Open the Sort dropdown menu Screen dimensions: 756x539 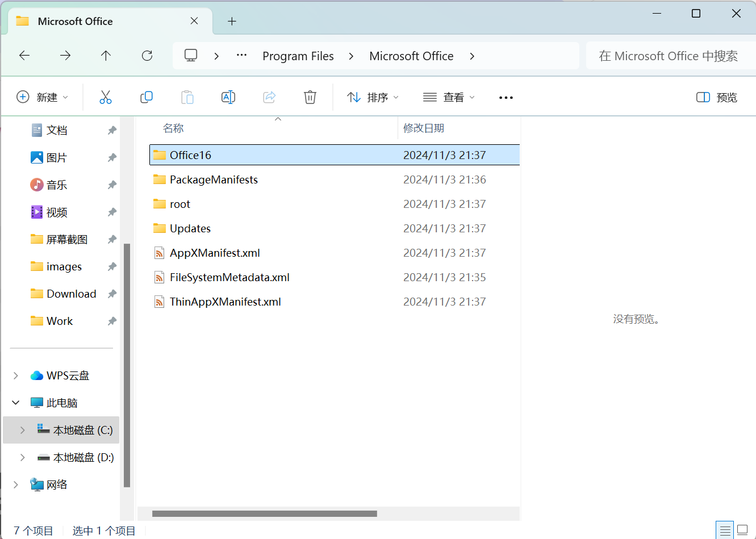click(373, 97)
